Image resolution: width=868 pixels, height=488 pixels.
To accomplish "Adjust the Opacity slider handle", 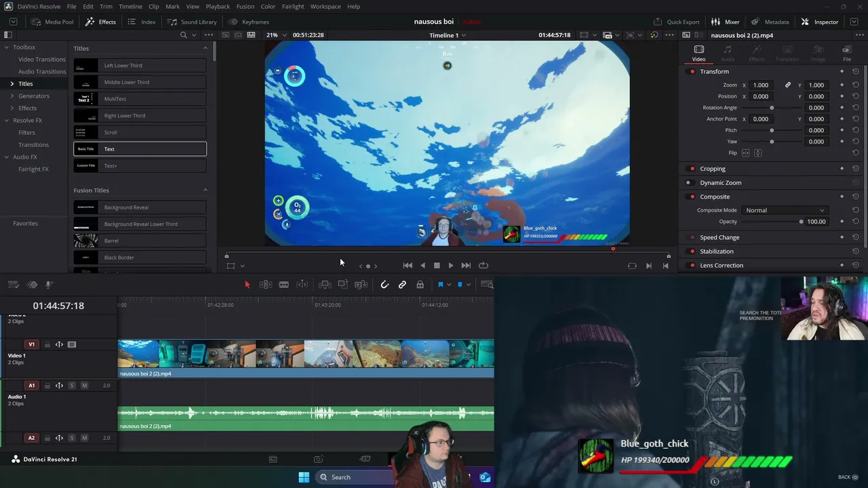I will pos(801,222).
